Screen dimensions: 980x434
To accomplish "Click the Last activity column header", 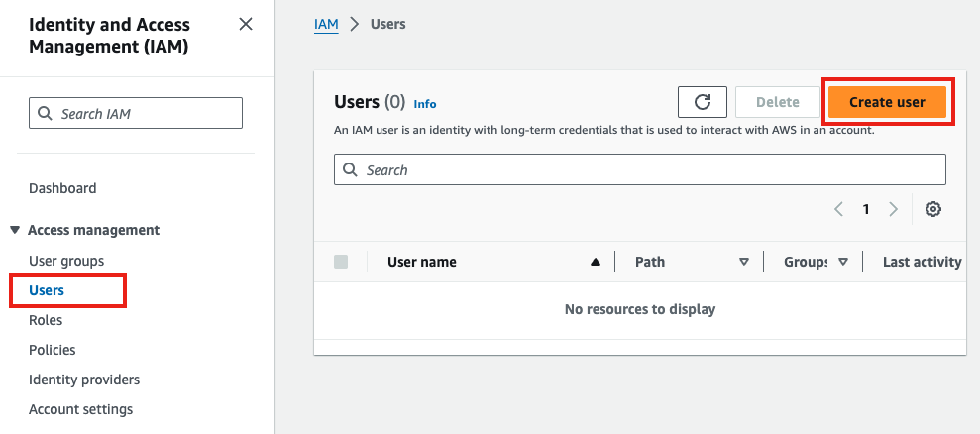I will pyautogui.click(x=922, y=262).
